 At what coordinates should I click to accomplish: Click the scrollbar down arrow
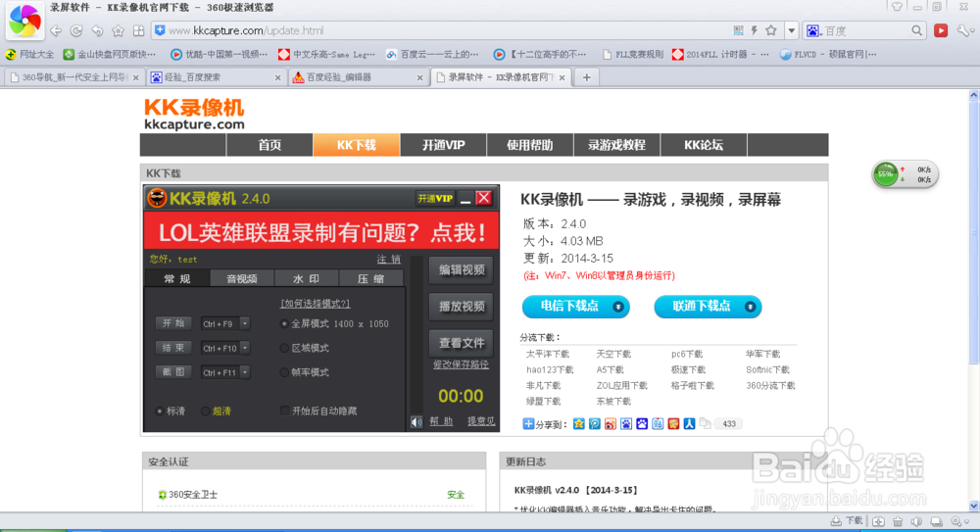(x=974, y=506)
